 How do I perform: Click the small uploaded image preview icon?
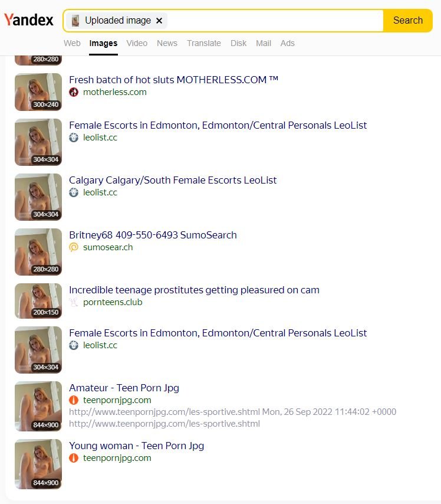[x=75, y=21]
